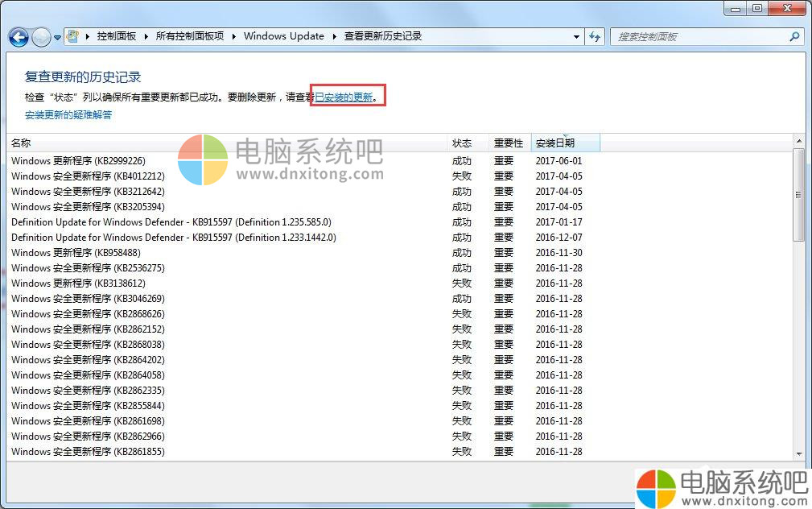Viewport: 812px width, 509px height.
Task: Open the recent pages dropdown arrow
Action: [57, 37]
